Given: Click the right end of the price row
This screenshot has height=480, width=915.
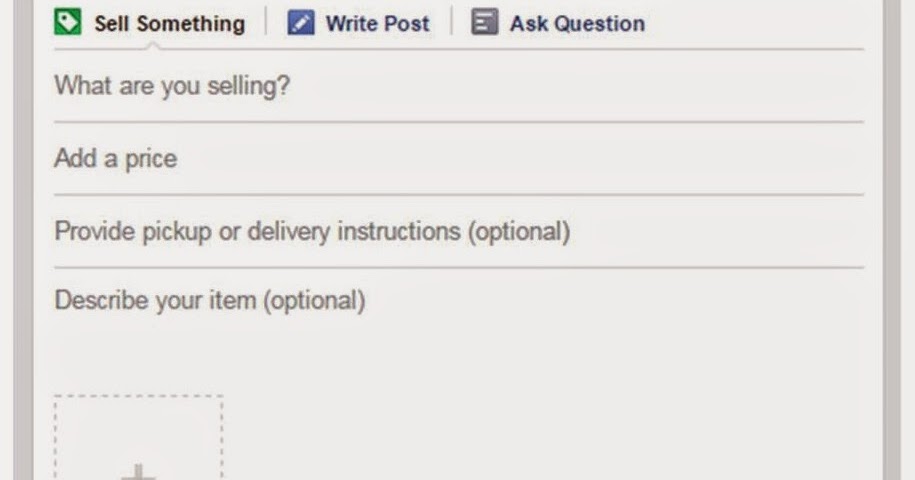Looking at the screenshot, I should (x=817, y=159).
